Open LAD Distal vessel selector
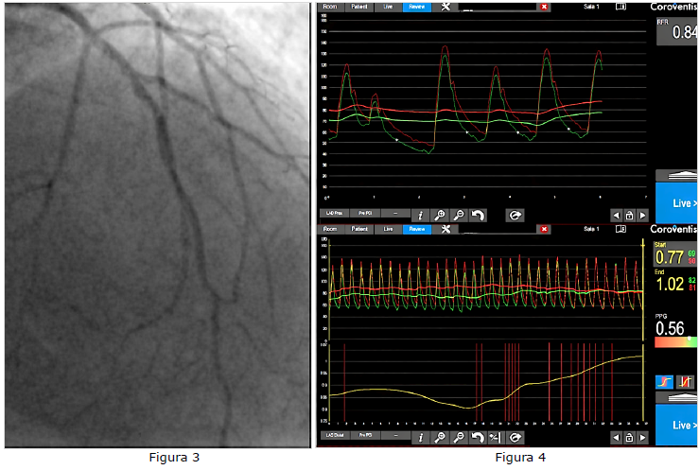Viewport: 699px width, 470px height. (x=332, y=437)
